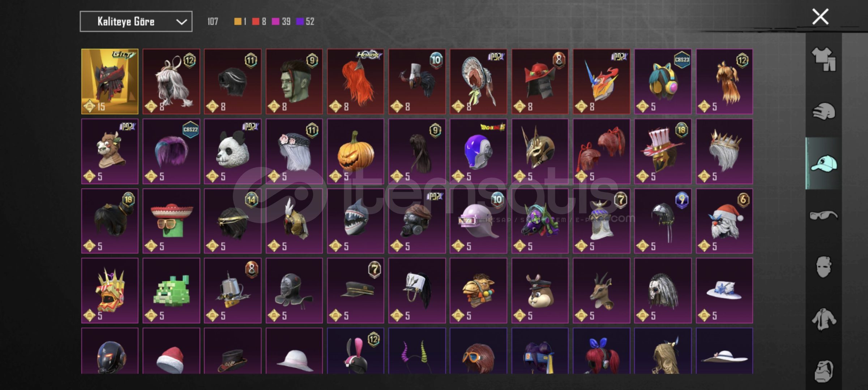This screenshot has height=390, width=868.
Task: Pick the Santa hat with white beard item
Action: pyautogui.click(x=724, y=221)
